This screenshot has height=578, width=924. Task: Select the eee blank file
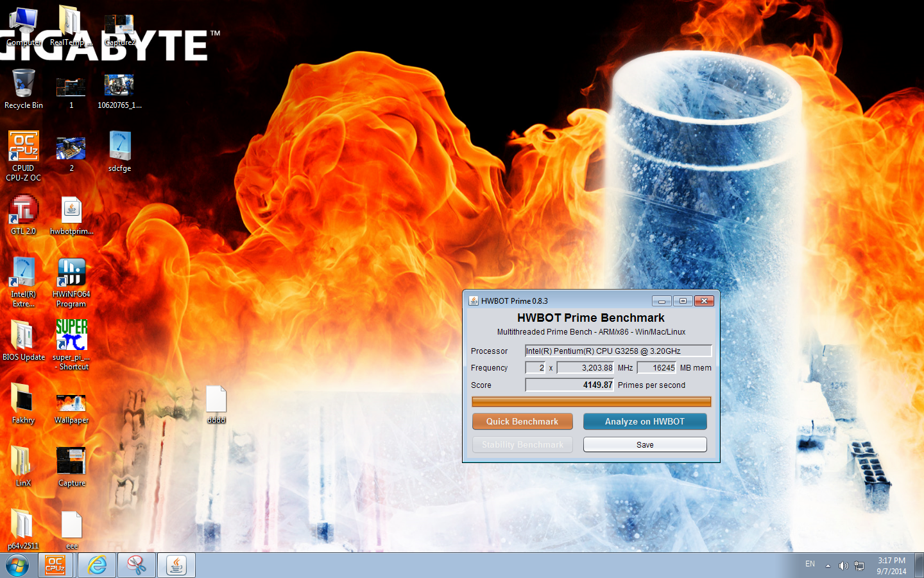point(71,530)
